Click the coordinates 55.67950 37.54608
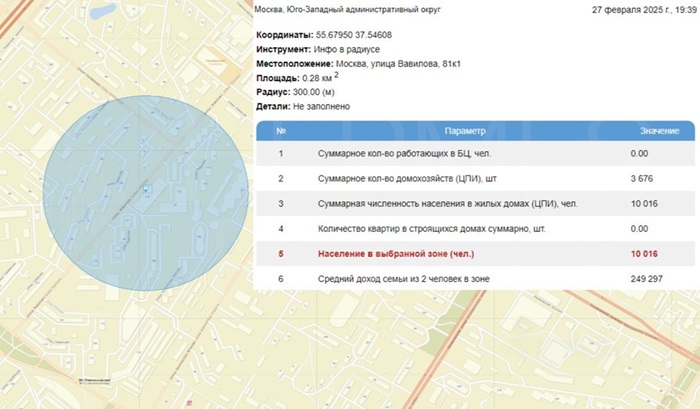This screenshot has height=409, width=700. pyautogui.click(x=345, y=36)
